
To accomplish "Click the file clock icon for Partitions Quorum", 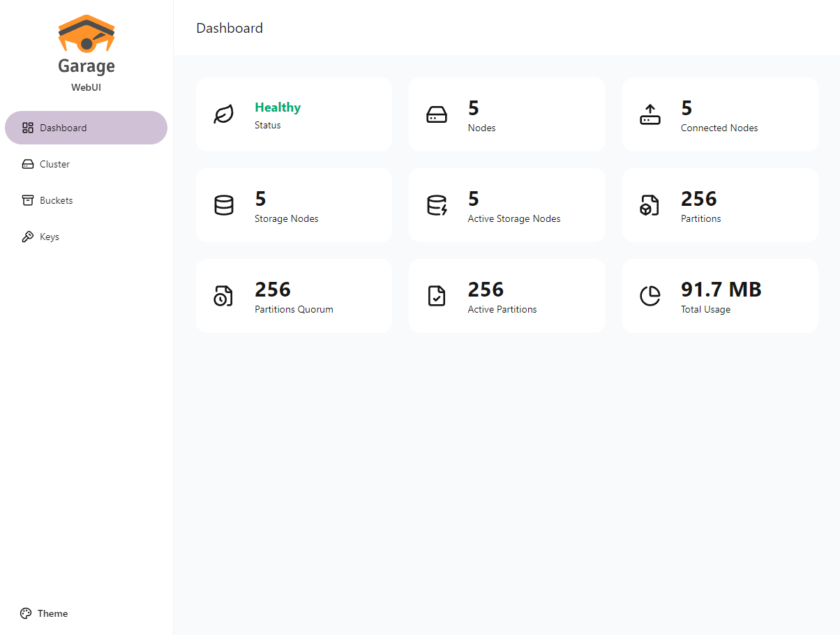I will click(223, 296).
